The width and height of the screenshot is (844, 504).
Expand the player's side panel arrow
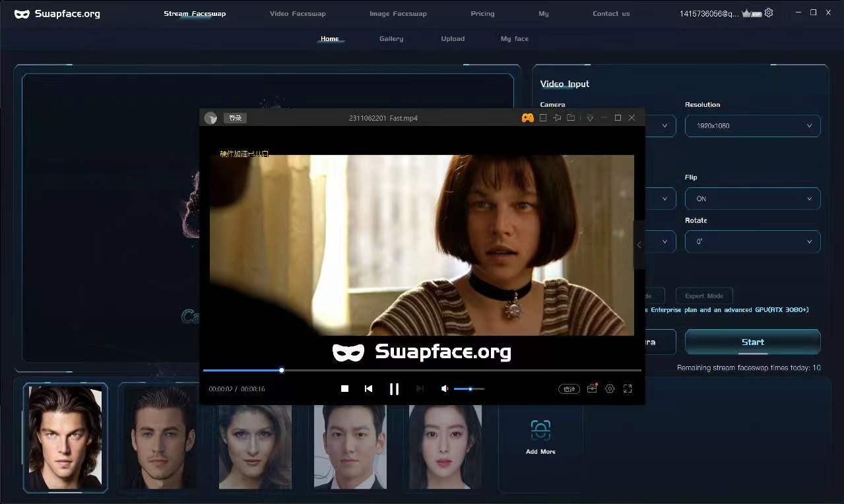click(x=639, y=245)
